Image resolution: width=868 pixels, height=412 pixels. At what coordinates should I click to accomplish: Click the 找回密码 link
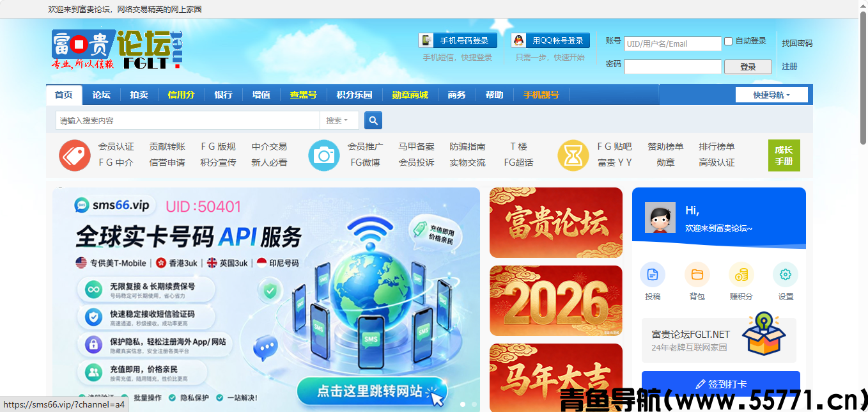[797, 44]
